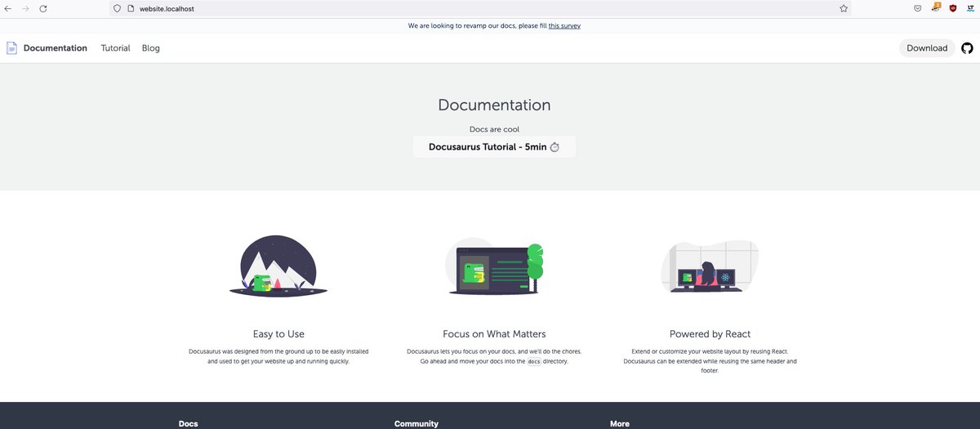Click the illustration above Focus on What Matters
This screenshot has width=980, height=429.
tap(494, 266)
